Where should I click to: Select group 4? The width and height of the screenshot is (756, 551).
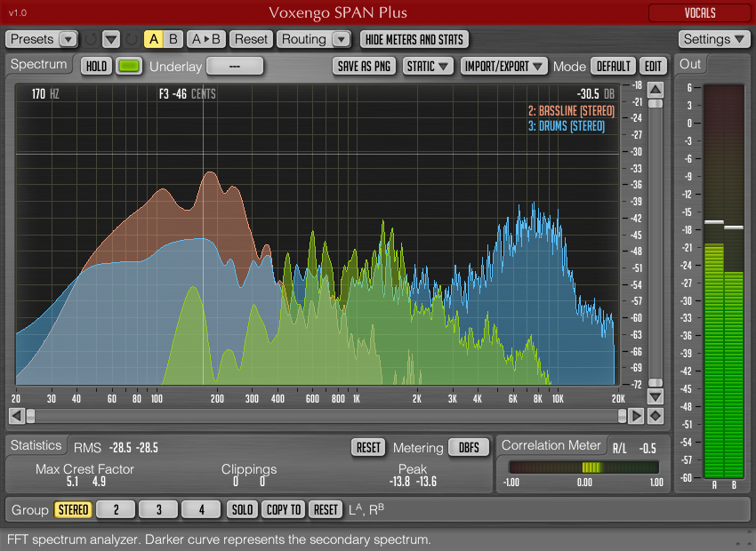pos(201,509)
